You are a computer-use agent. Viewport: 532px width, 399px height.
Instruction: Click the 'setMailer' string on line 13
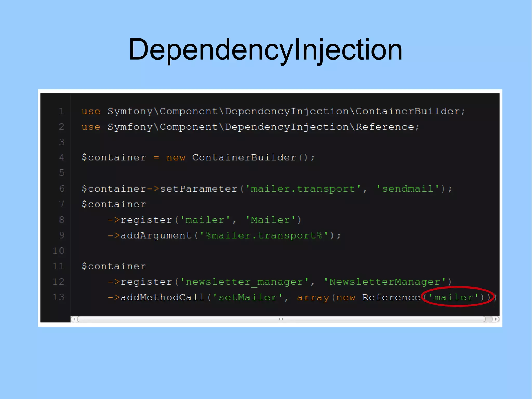point(248,297)
